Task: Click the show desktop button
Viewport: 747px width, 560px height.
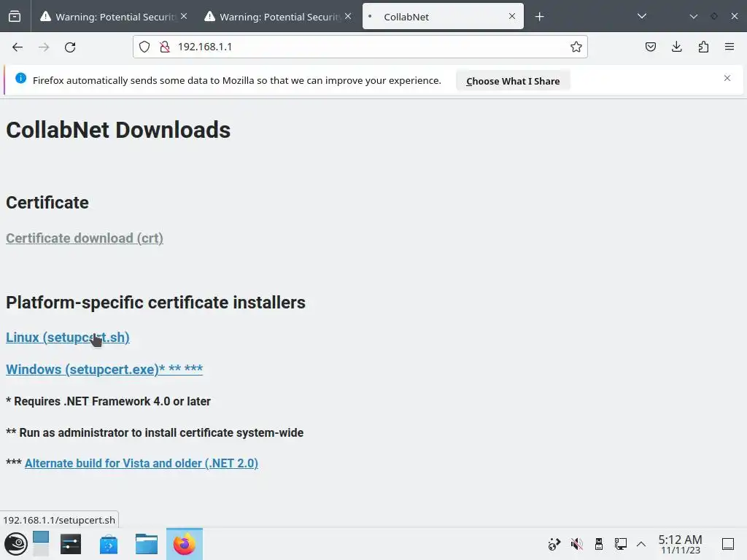Action: (x=727, y=544)
